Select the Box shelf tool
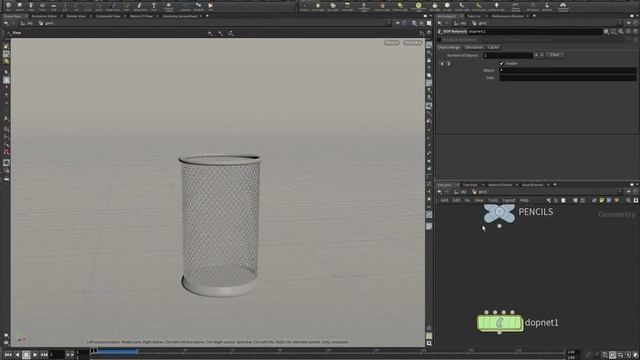 8,6
